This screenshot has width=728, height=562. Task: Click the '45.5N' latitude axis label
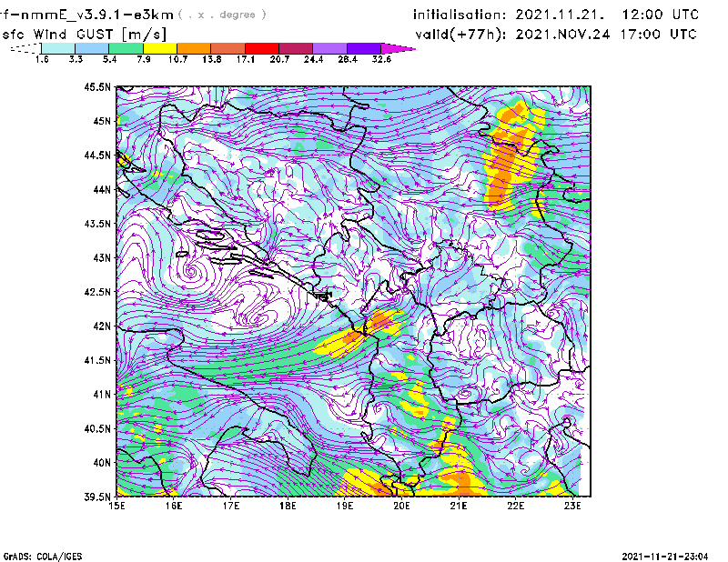coord(97,86)
